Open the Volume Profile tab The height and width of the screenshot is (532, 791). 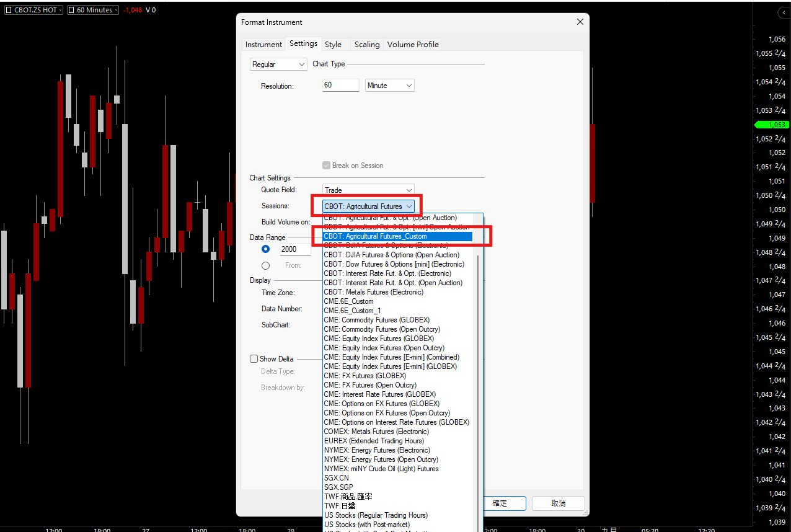[413, 44]
